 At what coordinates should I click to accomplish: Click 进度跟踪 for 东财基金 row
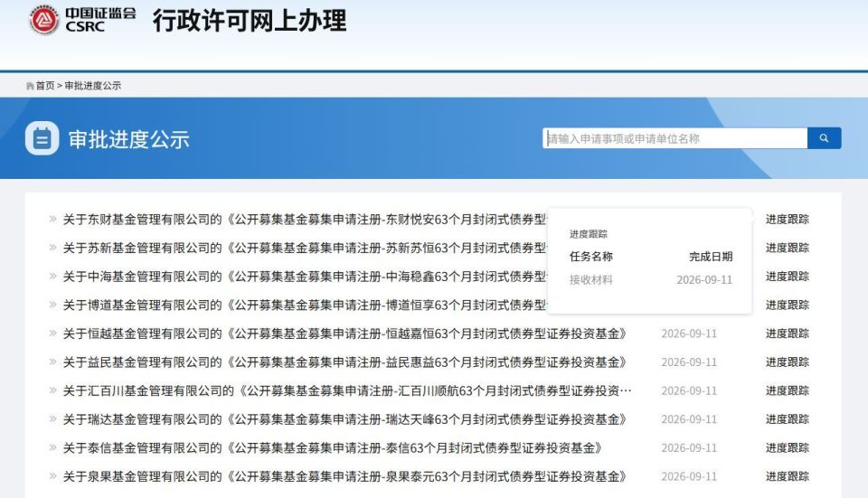pos(788,220)
